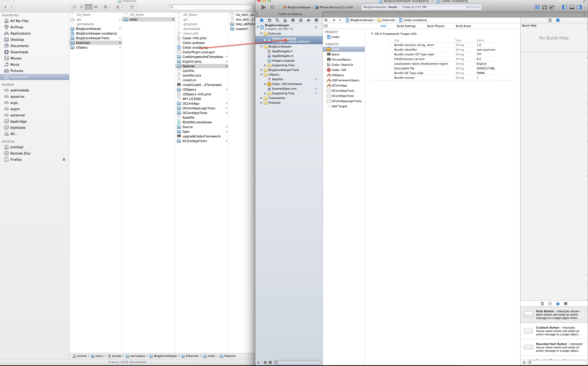Switch Finder to icon view
This screenshot has height=366, width=588.
click(74, 7)
